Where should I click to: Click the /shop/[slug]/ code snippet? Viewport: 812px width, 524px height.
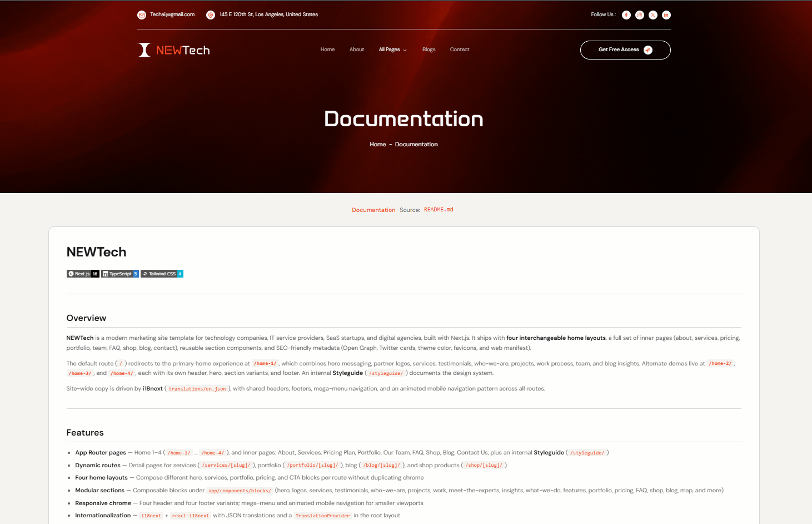[484, 466]
